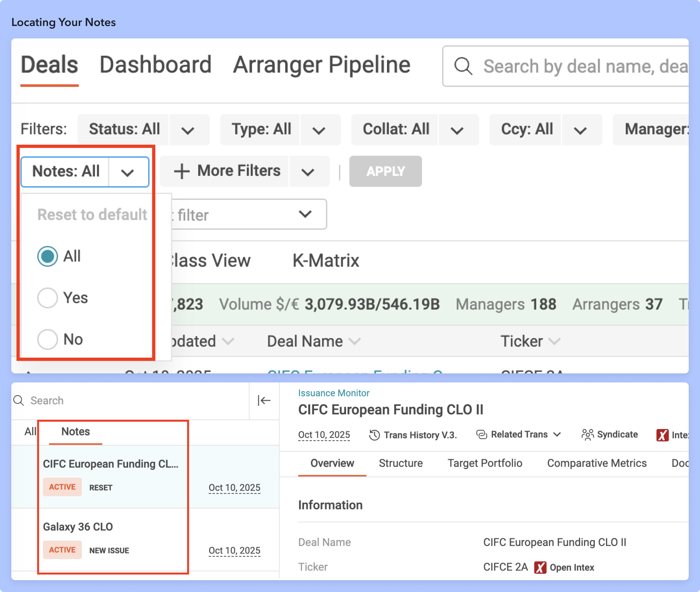Viewport: 700px width, 592px height.
Task: Click the deal search magnifier icon
Action: pyautogui.click(x=463, y=66)
